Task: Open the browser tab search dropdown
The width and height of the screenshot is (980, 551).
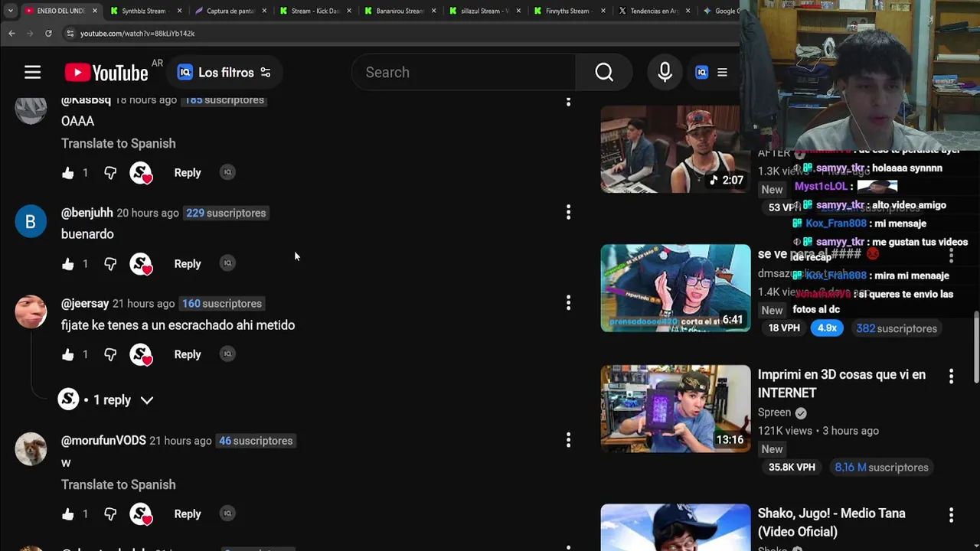Action: (10, 11)
